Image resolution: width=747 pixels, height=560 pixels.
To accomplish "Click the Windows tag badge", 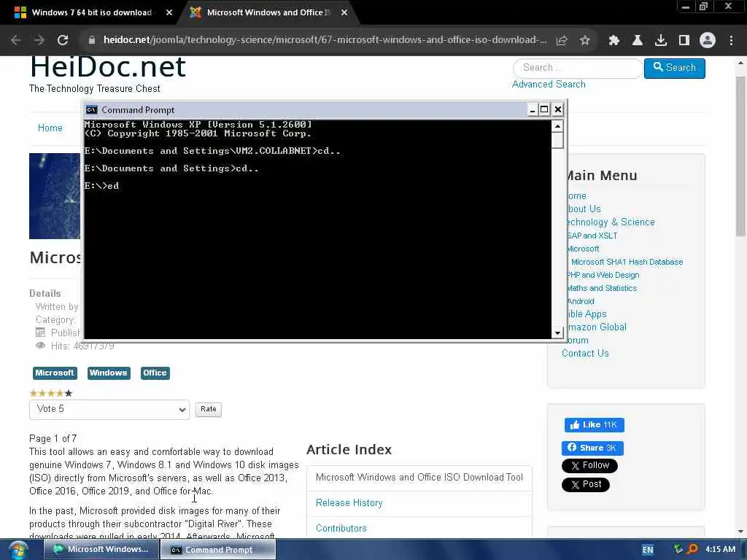I will [x=109, y=373].
